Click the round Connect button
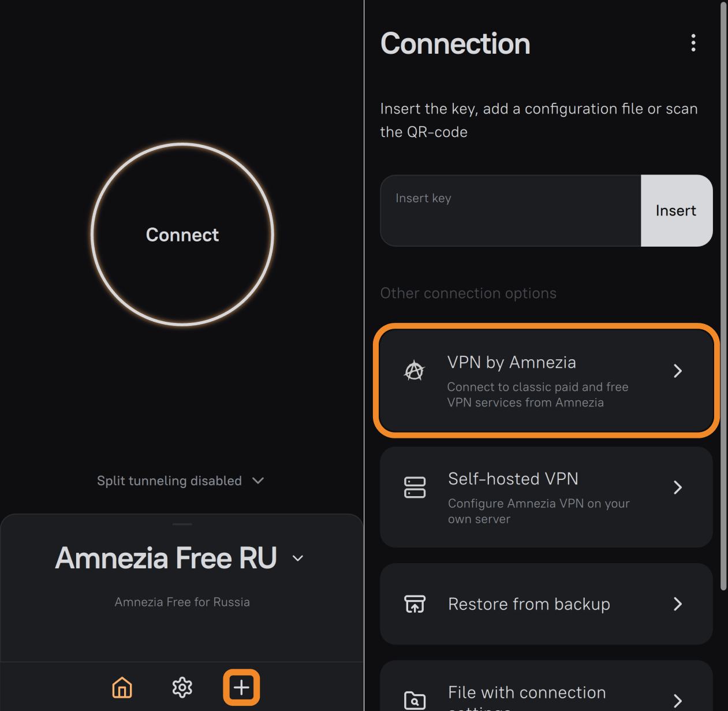Screen dimensions: 728x711 point(182,234)
